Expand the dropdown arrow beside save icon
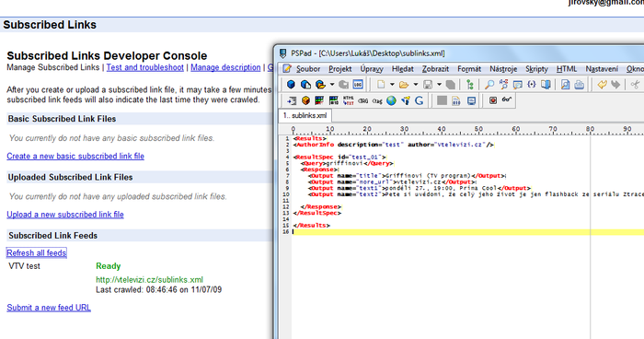 (439, 85)
